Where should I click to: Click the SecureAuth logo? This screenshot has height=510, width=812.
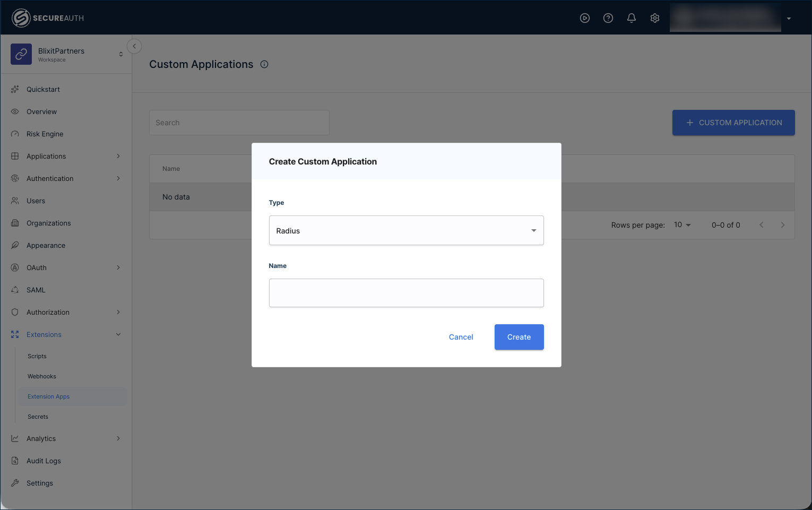(48, 18)
